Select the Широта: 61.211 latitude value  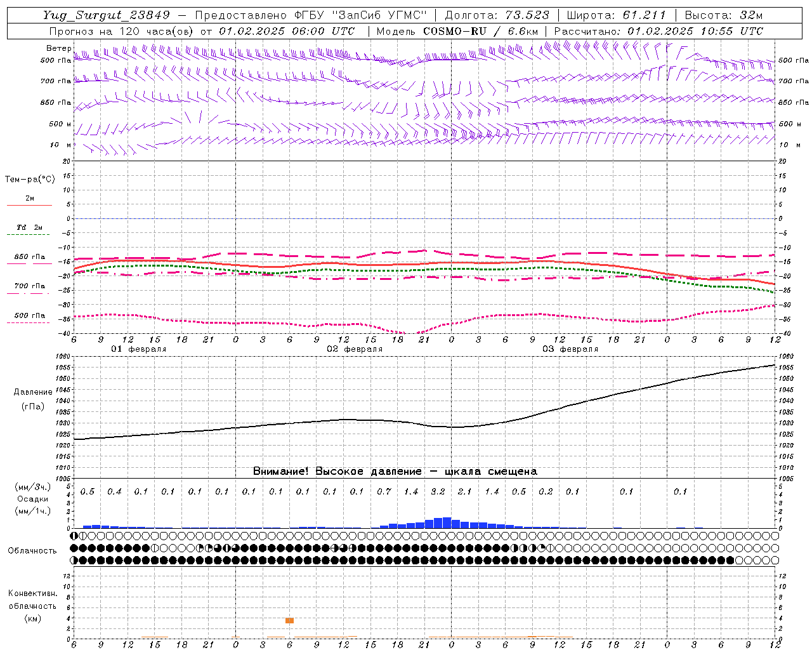616,16
